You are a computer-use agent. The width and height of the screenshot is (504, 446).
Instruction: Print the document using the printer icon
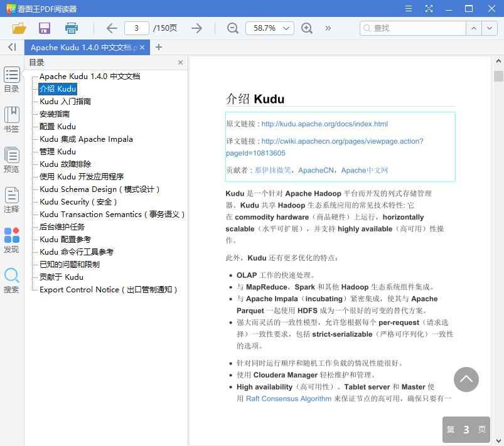72,28
